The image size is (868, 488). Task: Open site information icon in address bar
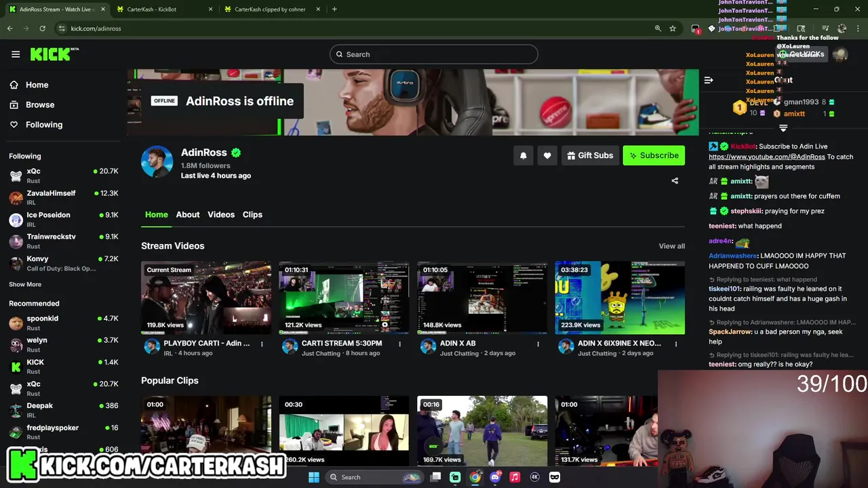point(62,28)
